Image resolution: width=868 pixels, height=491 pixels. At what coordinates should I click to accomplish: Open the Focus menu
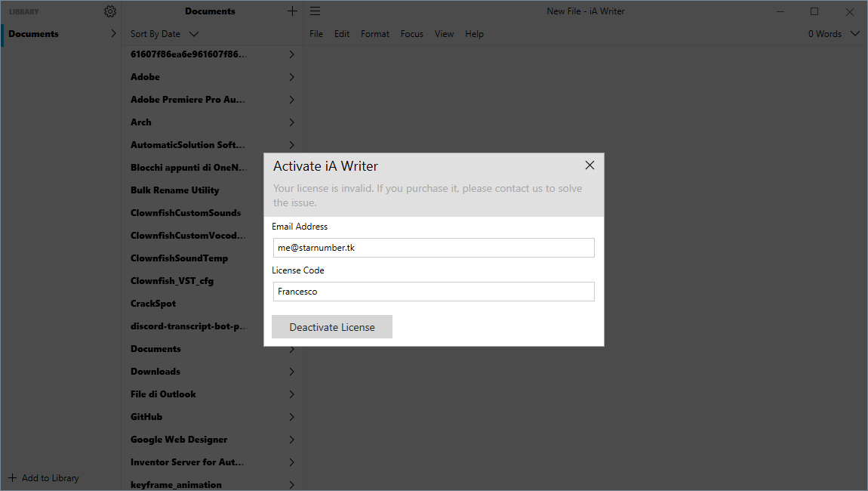click(x=412, y=34)
